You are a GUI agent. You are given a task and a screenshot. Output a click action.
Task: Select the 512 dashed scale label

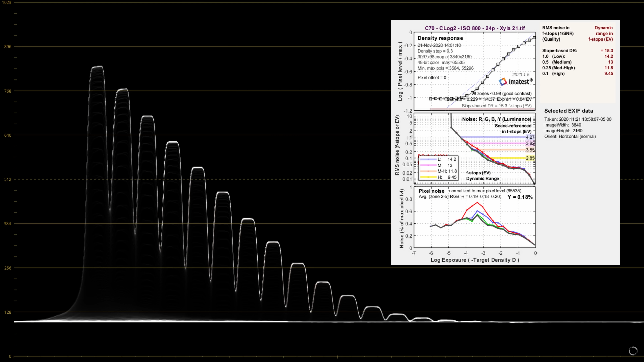click(8, 179)
